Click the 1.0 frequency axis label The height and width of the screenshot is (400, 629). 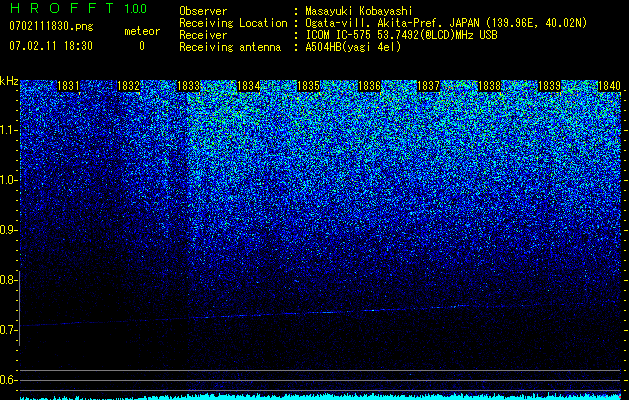pos(9,180)
